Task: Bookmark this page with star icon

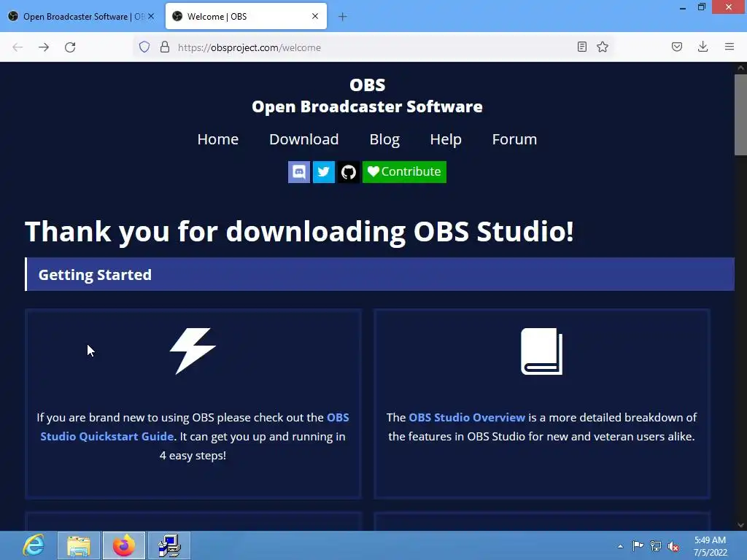Action: 603,47
